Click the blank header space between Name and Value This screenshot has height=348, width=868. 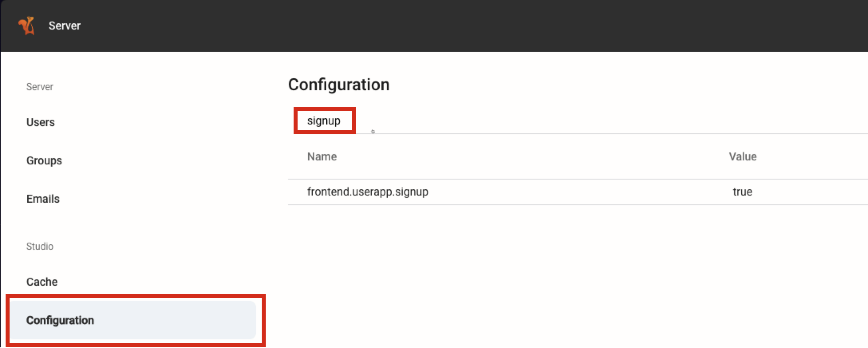coord(519,156)
